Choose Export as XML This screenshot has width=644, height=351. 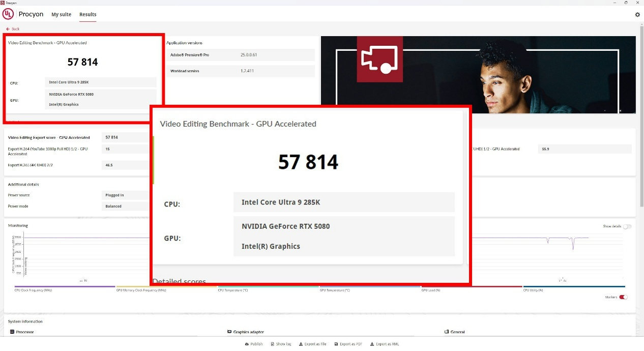tap(385, 344)
